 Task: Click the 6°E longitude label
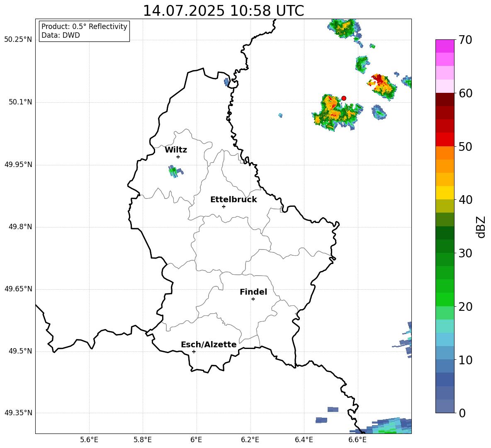click(x=196, y=440)
